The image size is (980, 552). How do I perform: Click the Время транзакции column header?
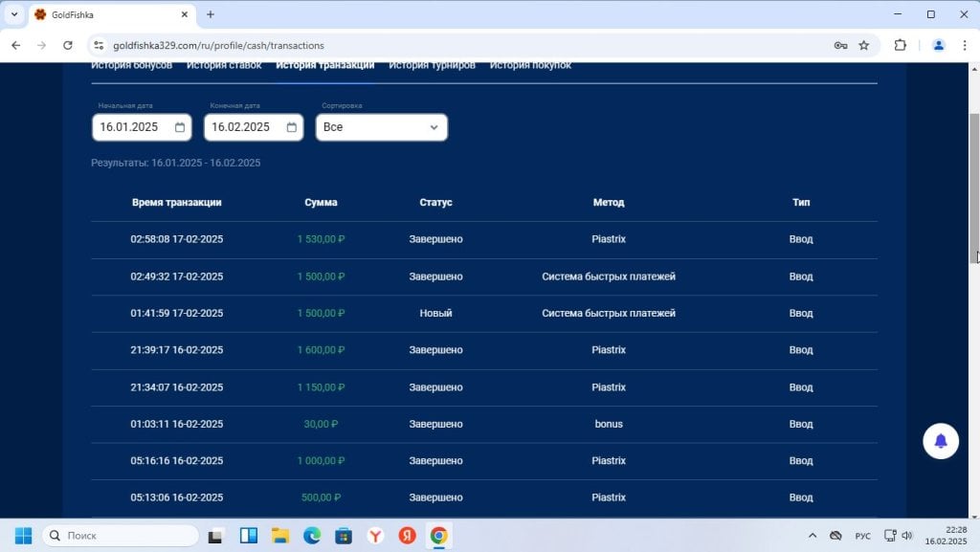(x=177, y=202)
